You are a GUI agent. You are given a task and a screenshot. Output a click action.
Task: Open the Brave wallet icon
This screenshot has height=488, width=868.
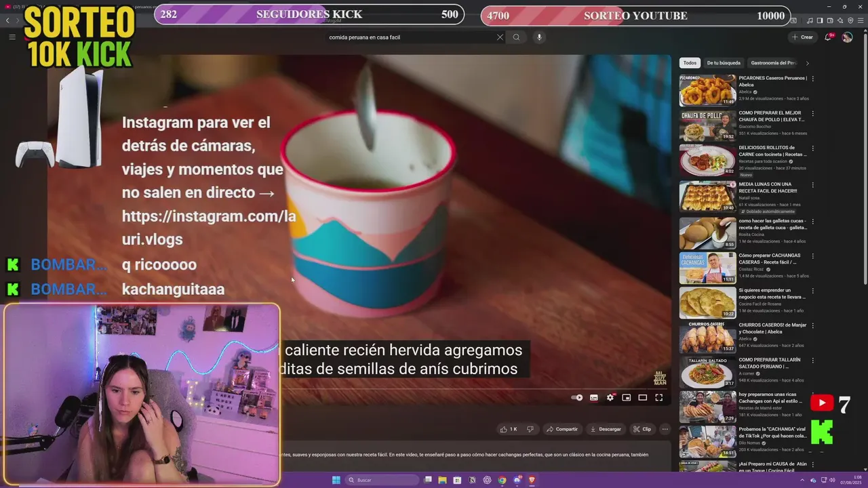coord(830,21)
